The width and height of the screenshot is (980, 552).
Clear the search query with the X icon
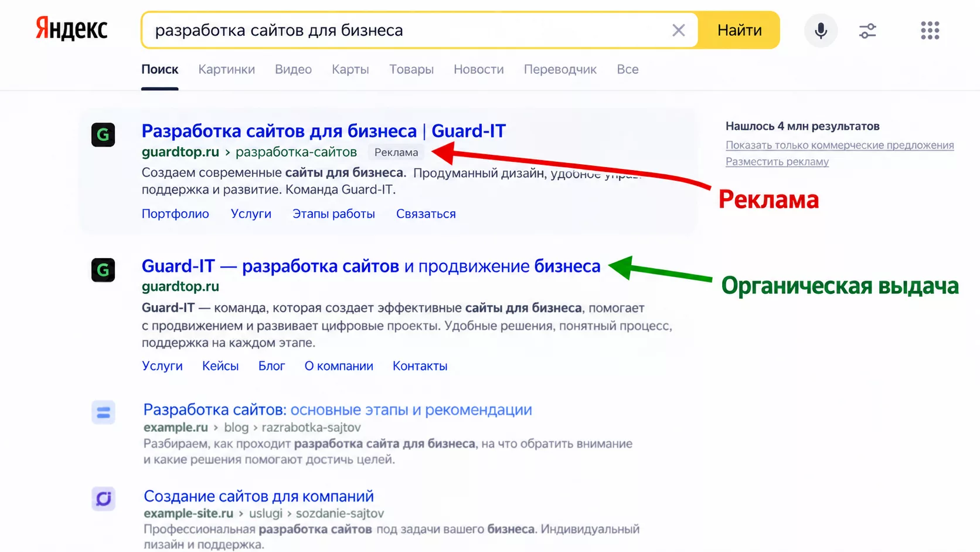point(678,31)
